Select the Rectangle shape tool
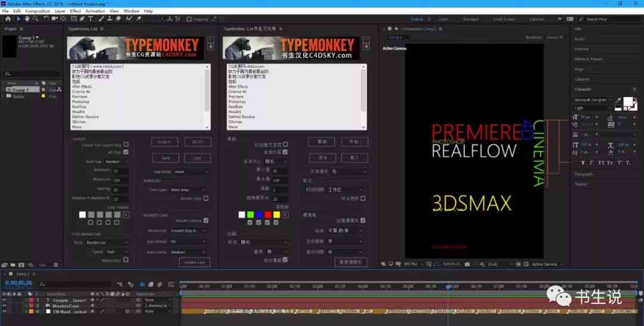The width and height of the screenshot is (644, 326). click(x=73, y=19)
